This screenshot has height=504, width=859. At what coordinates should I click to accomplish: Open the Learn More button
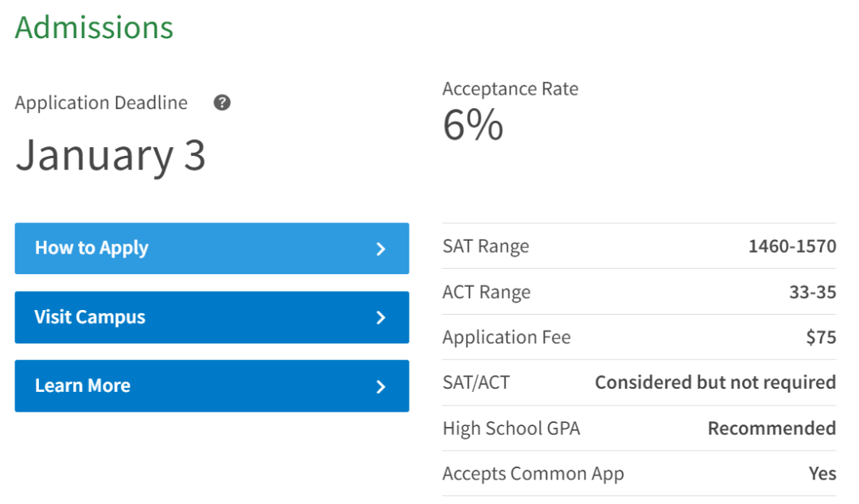[212, 386]
